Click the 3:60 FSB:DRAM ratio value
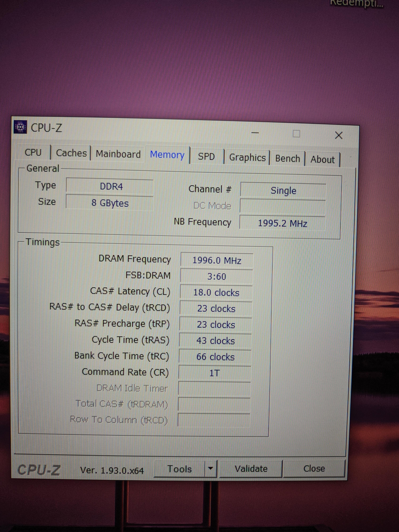 [x=216, y=277]
